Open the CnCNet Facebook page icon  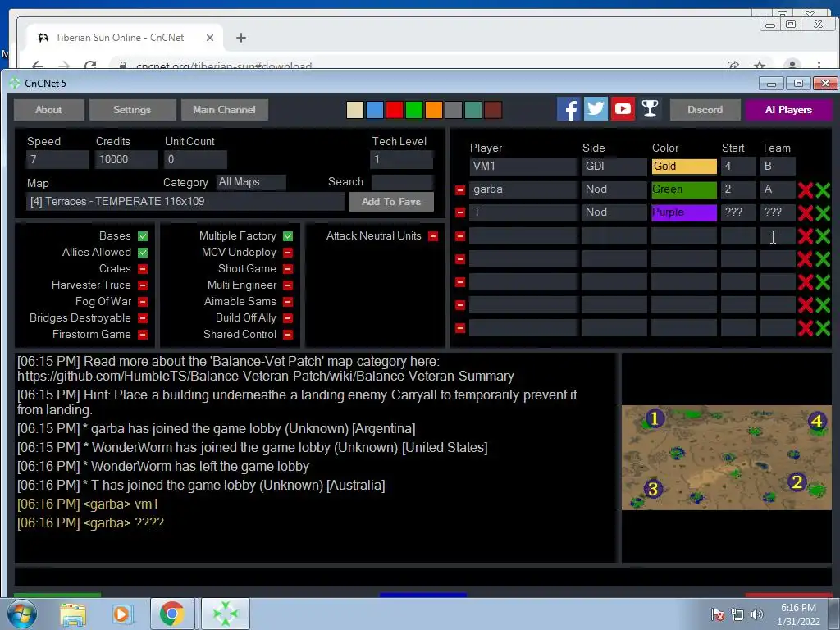[x=568, y=109]
